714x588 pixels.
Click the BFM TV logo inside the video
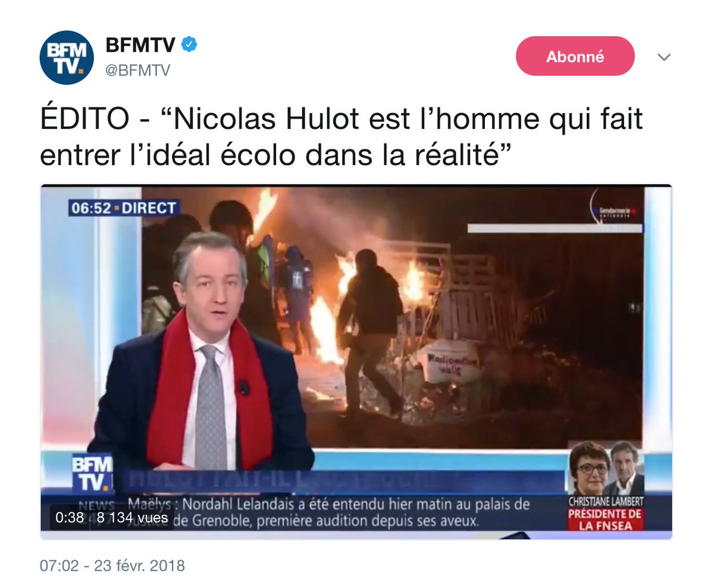(91, 474)
